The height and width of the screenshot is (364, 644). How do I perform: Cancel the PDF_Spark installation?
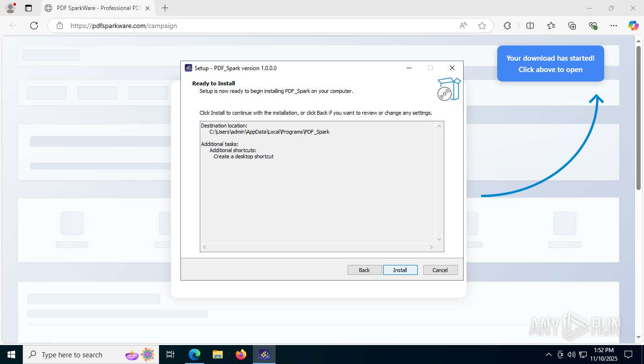(x=440, y=270)
